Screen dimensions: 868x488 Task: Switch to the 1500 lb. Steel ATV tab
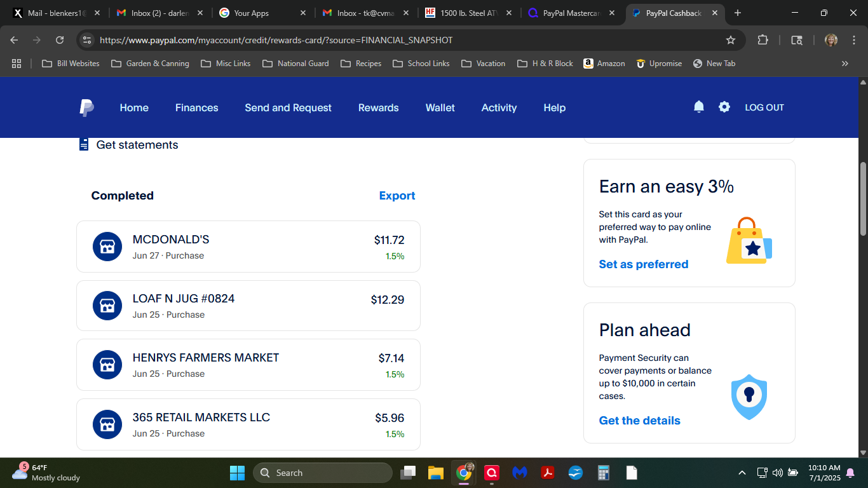click(468, 13)
